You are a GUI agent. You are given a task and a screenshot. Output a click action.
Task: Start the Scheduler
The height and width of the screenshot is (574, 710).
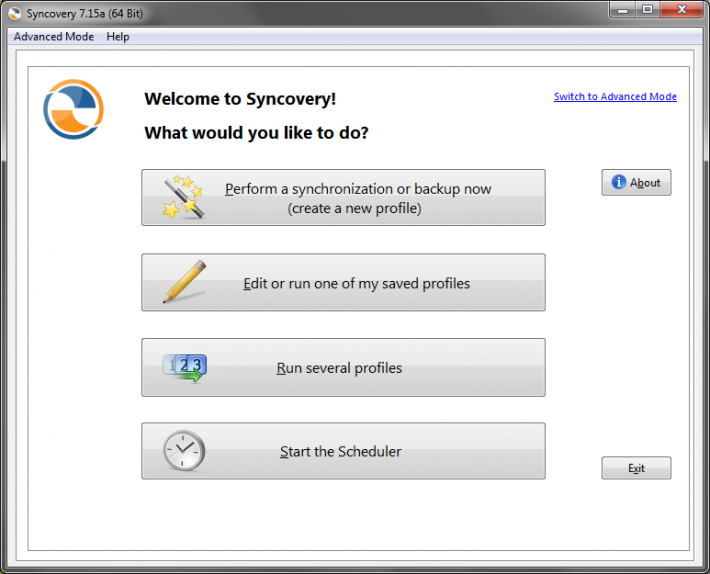pyautogui.click(x=343, y=451)
